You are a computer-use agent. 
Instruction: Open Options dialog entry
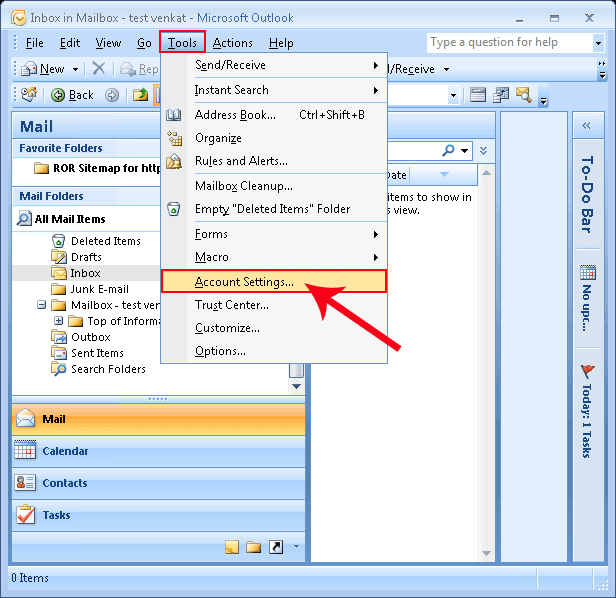pyautogui.click(x=274, y=351)
